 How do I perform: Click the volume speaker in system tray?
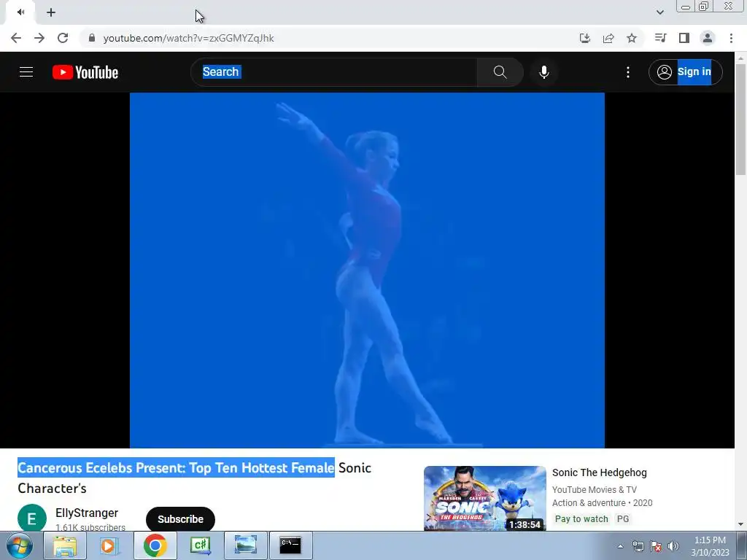point(673,546)
